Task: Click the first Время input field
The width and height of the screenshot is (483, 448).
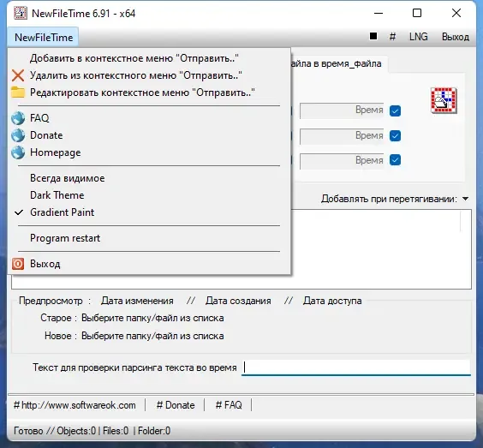Action: pos(342,111)
